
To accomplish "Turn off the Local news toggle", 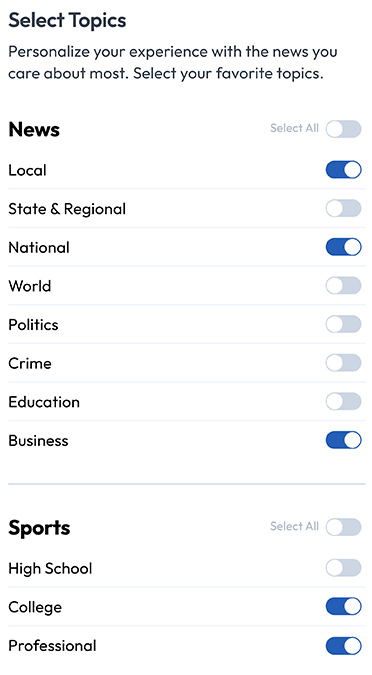I will point(343,170).
